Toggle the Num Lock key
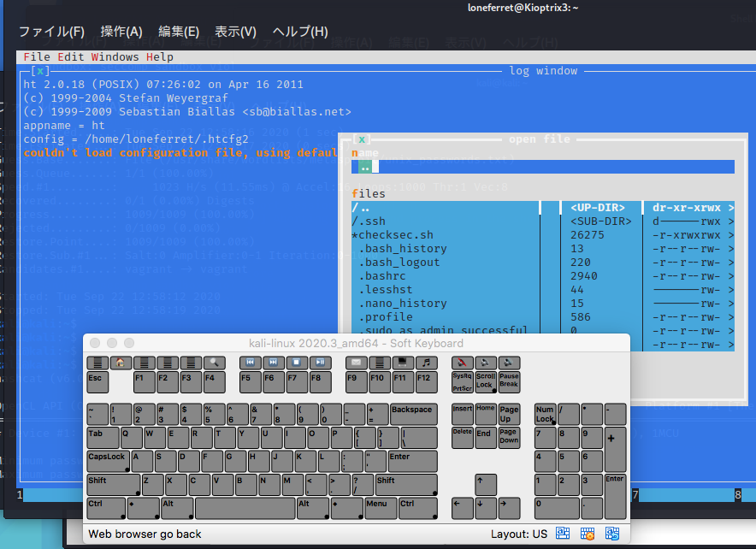756x549 pixels. tap(546, 414)
